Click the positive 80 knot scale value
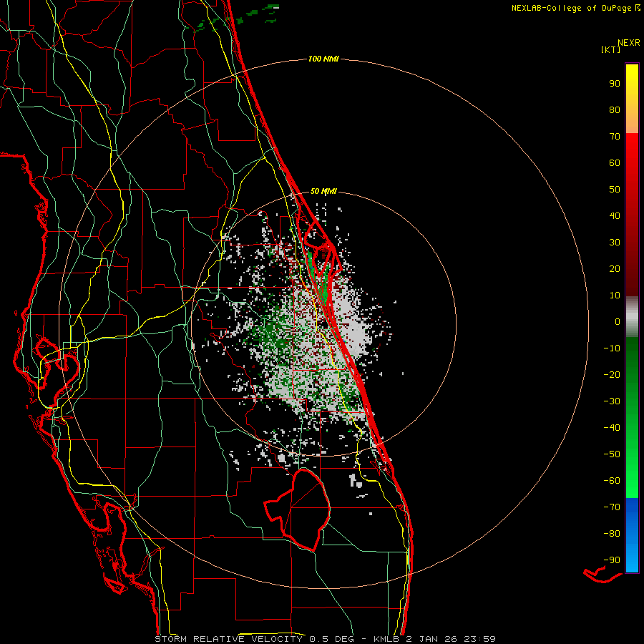Screen dimensions: 644x644 click(x=615, y=109)
